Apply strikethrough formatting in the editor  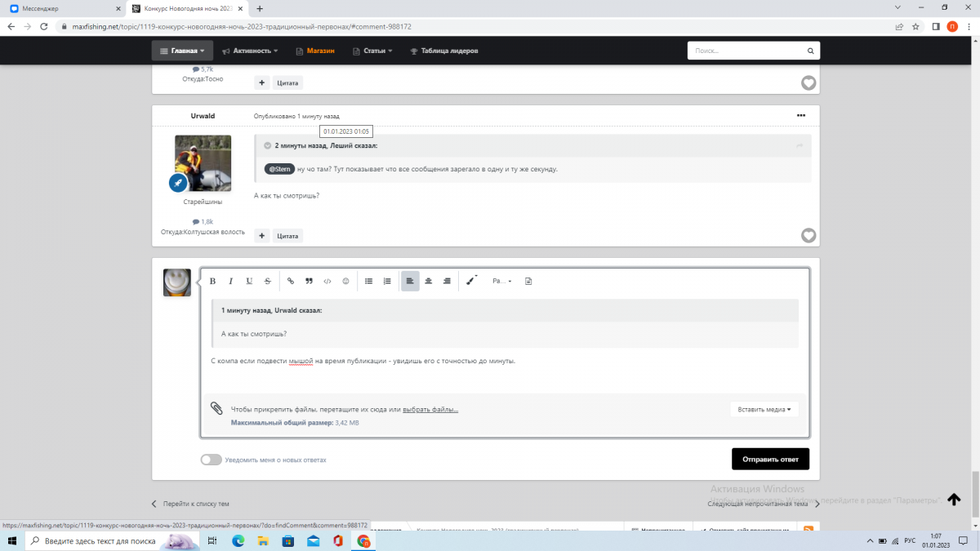coord(267,281)
